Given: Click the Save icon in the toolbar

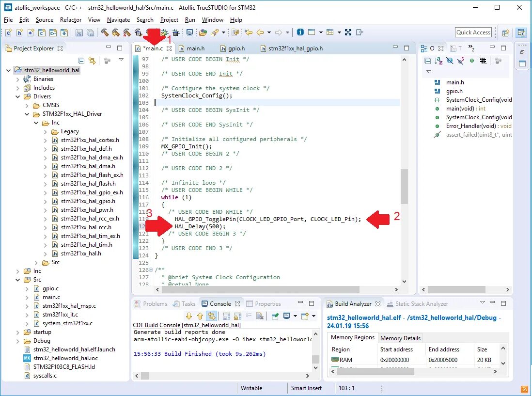Looking at the screenshot, I should [79, 32].
